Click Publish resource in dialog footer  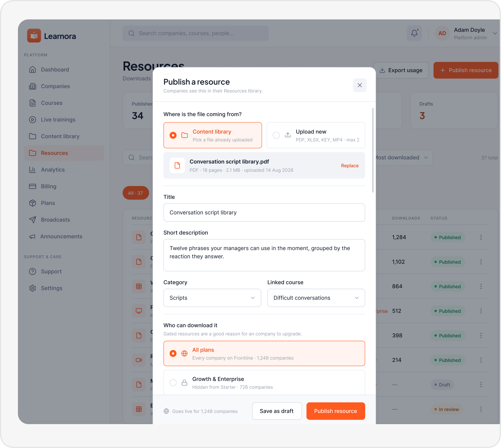click(x=335, y=411)
